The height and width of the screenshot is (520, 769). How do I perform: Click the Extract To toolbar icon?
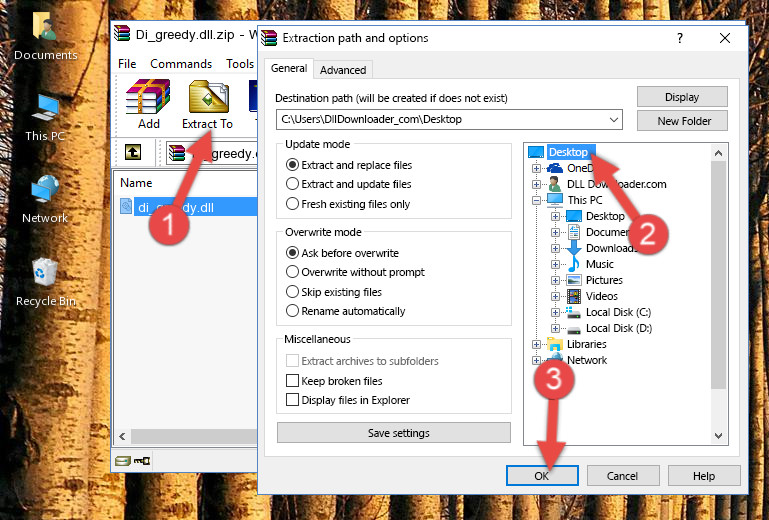[x=207, y=104]
